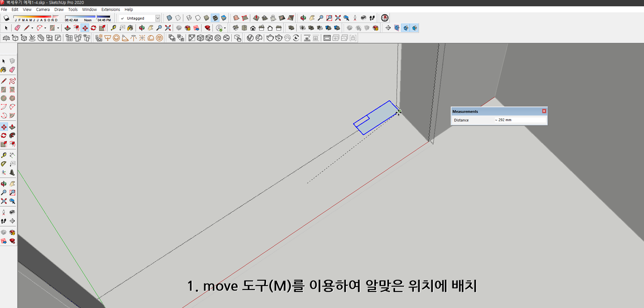Open the Camera menu

point(43,9)
